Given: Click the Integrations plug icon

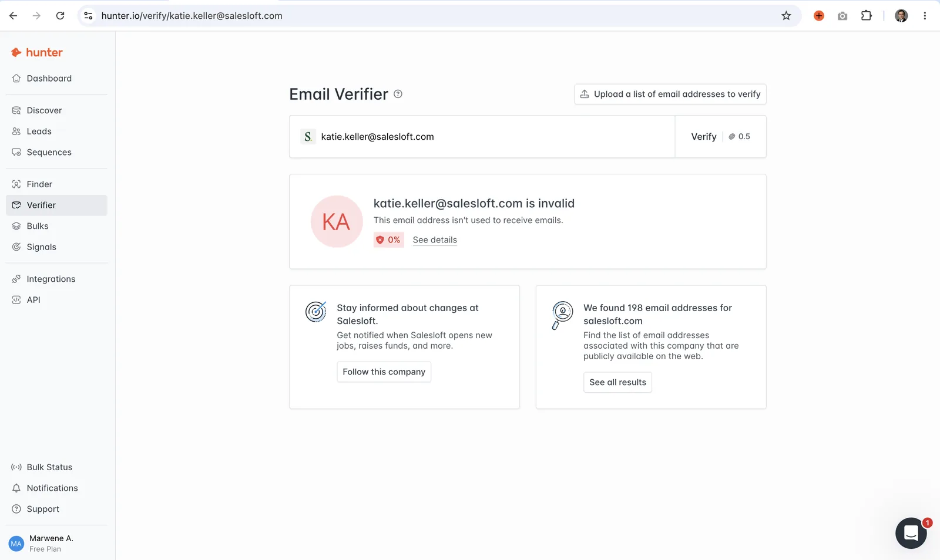Looking at the screenshot, I should (x=16, y=279).
